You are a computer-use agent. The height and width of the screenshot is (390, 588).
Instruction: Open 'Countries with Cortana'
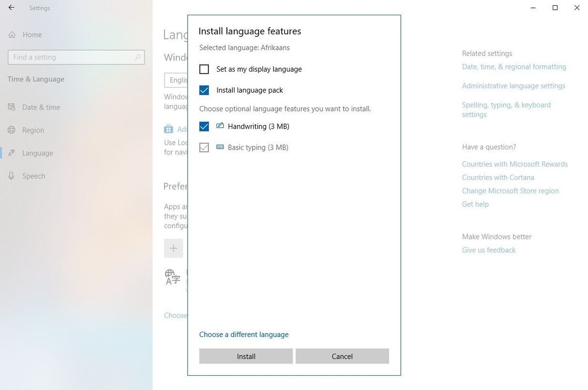(x=498, y=177)
